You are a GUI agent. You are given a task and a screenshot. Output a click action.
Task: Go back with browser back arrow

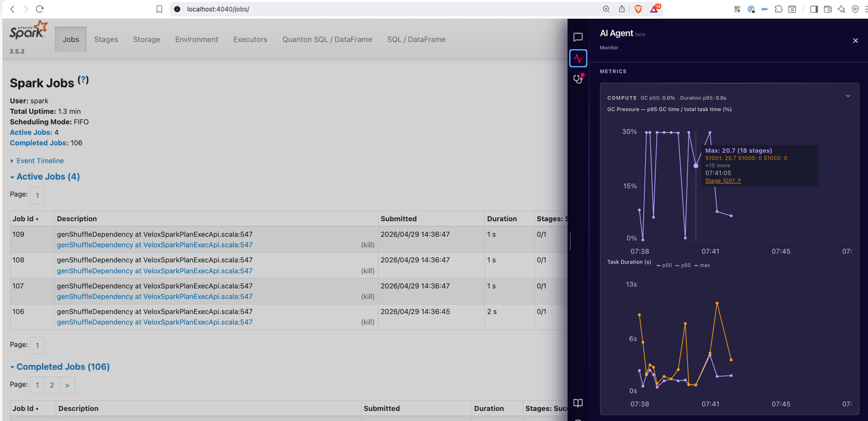12,9
